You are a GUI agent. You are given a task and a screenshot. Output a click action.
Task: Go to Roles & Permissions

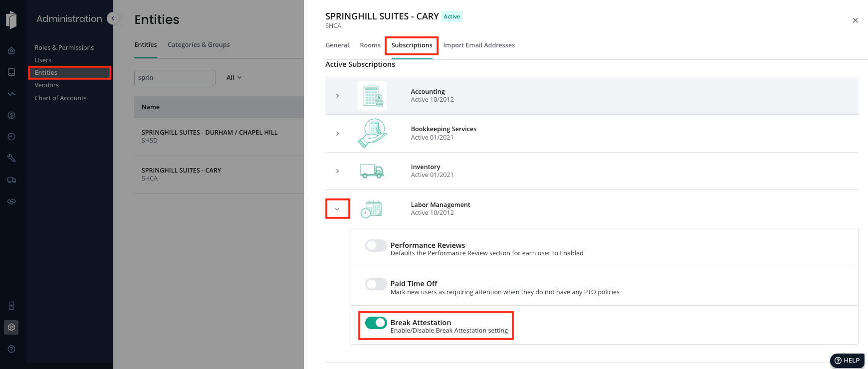click(x=64, y=48)
